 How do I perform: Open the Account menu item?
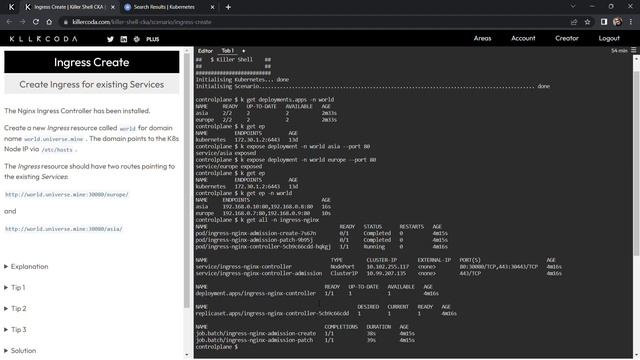click(x=523, y=38)
